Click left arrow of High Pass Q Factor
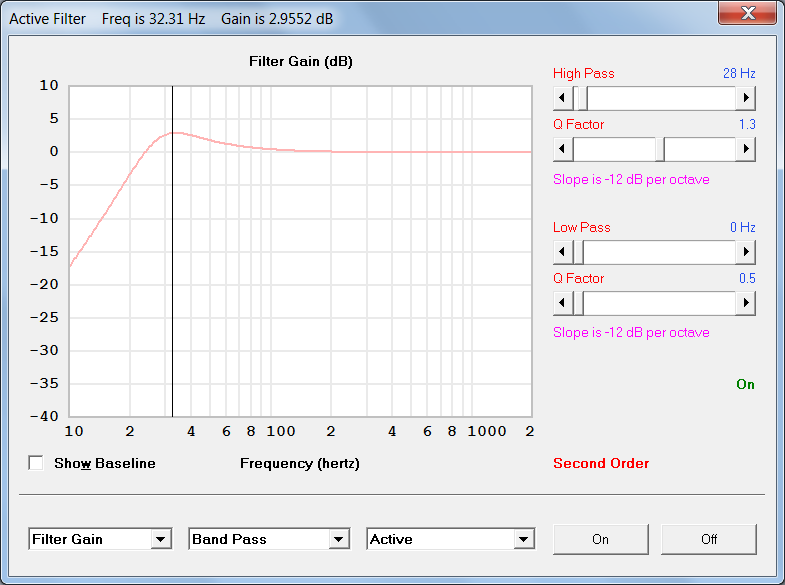The image size is (785, 585). pyautogui.click(x=563, y=149)
